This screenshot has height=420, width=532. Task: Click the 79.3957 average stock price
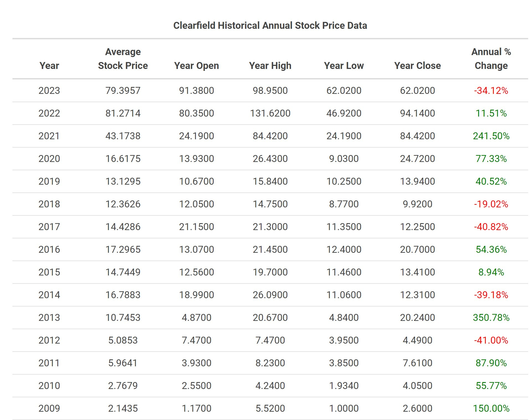click(123, 91)
